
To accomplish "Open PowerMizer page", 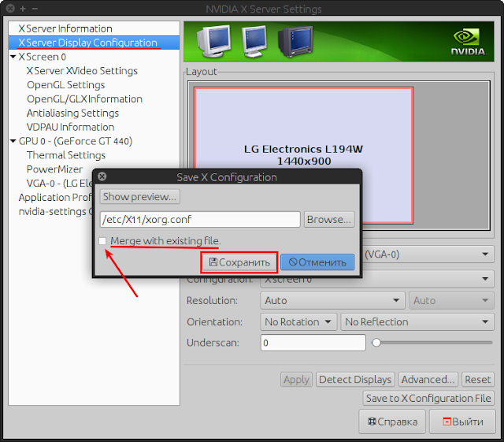I will pos(54,169).
